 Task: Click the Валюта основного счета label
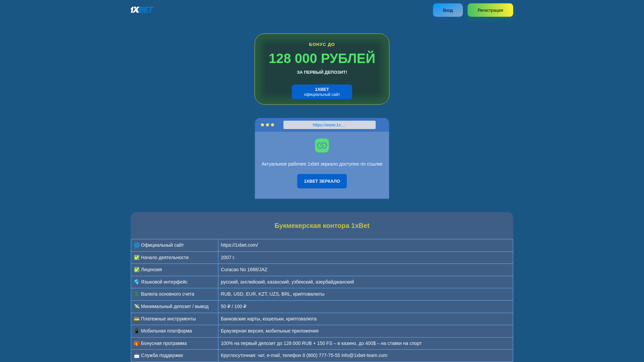167,294
